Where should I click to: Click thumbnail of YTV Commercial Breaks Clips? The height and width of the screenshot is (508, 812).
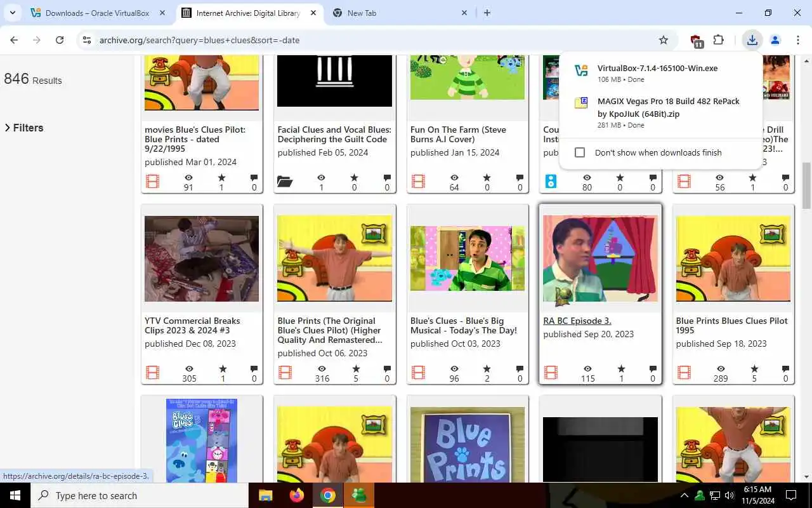click(202, 258)
